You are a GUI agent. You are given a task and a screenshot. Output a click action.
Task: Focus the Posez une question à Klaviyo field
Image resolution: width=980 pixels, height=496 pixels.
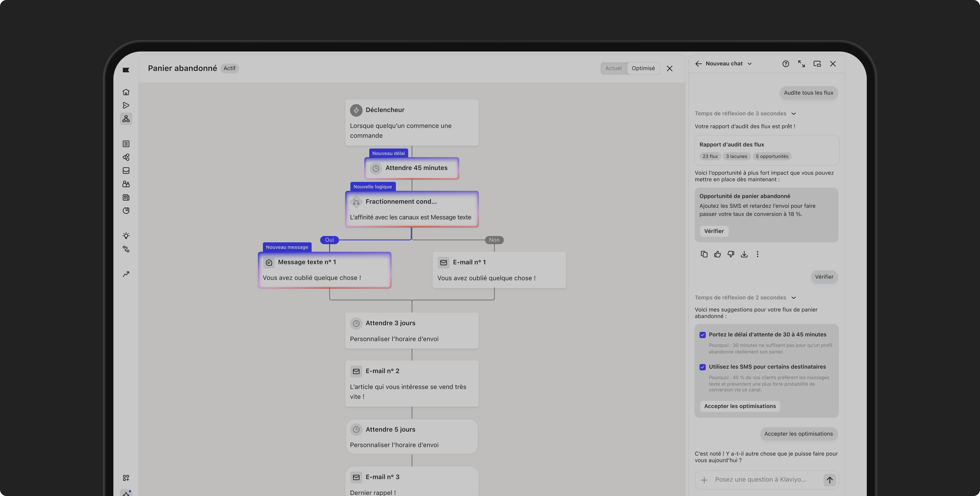[761, 480]
